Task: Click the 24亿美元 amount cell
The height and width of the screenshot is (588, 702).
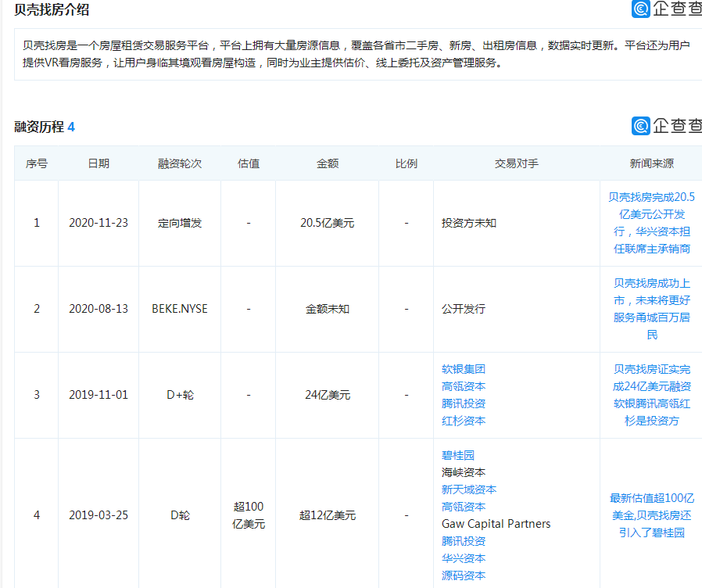Action: click(328, 395)
